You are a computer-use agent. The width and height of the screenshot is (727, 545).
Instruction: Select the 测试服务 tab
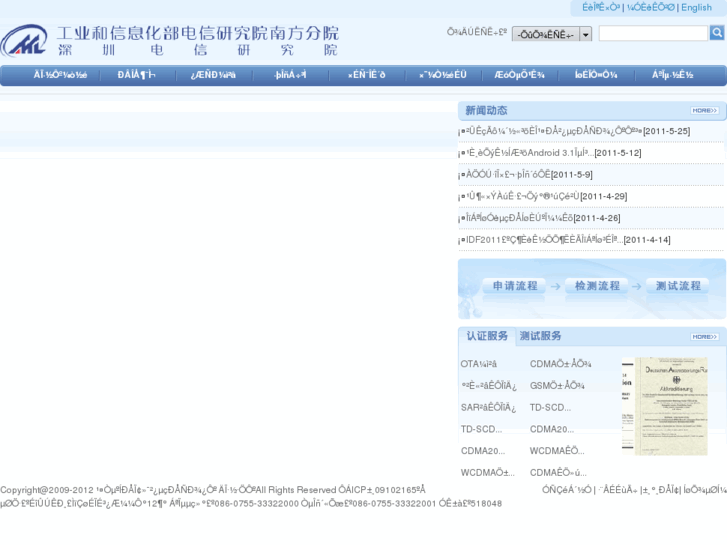coord(540,336)
